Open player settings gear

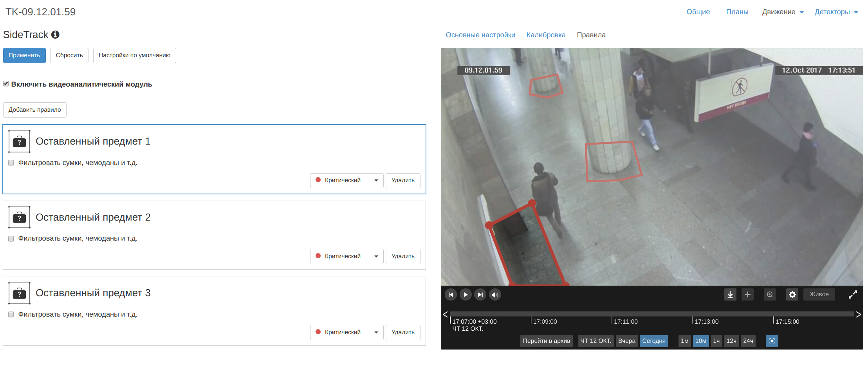pos(792,295)
